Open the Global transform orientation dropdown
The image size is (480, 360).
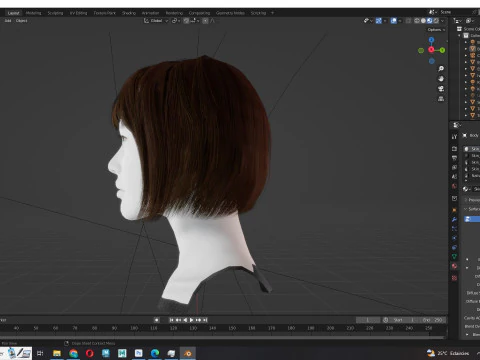[x=156, y=21]
